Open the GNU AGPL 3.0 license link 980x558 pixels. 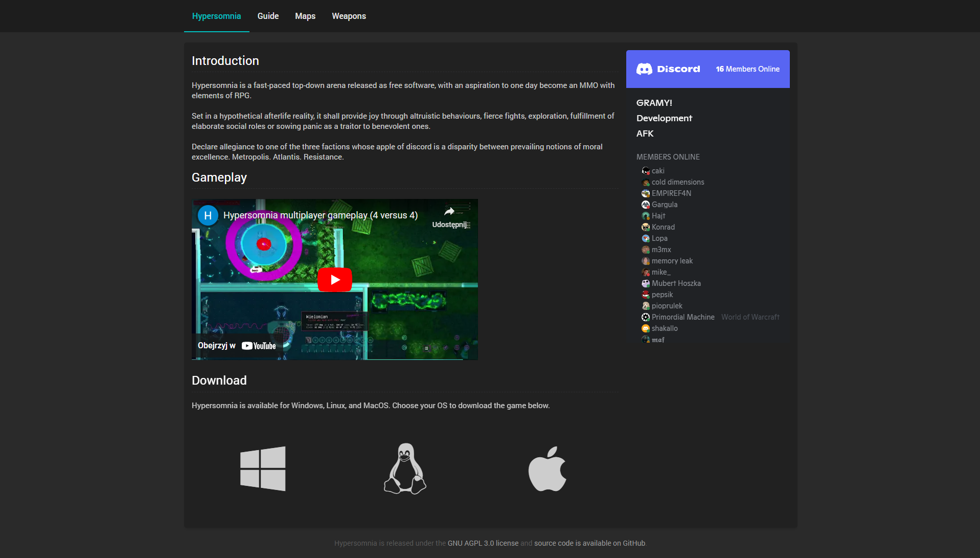(483, 543)
